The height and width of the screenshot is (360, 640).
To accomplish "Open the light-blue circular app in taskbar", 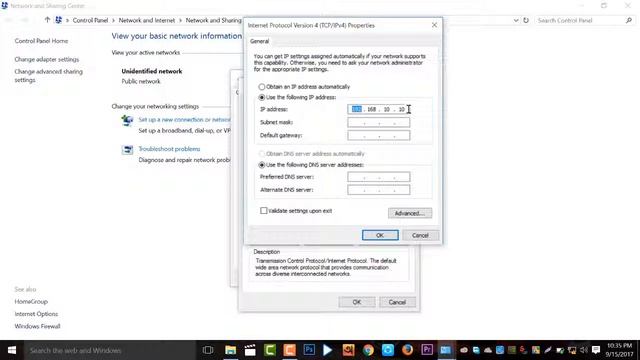I will (x=388, y=350).
